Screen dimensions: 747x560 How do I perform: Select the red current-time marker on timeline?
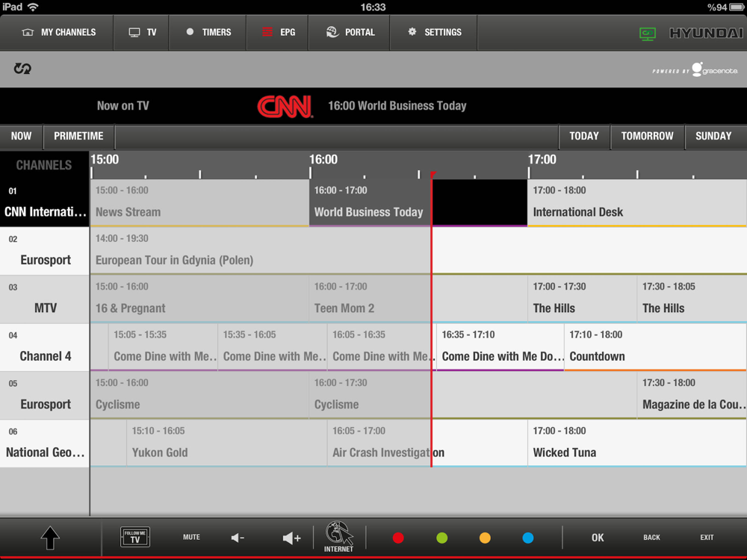click(433, 175)
